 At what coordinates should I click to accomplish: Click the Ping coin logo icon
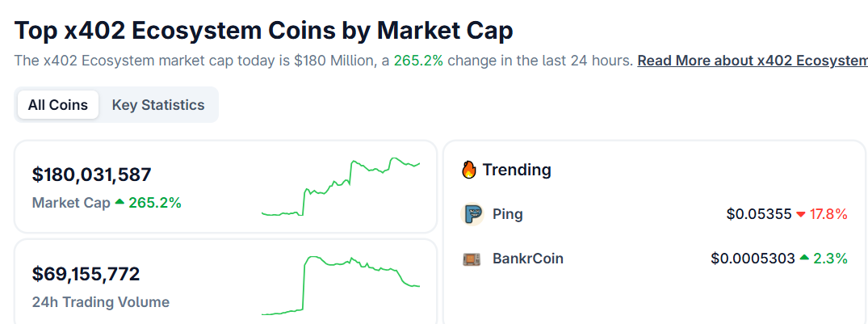tap(472, 214)
